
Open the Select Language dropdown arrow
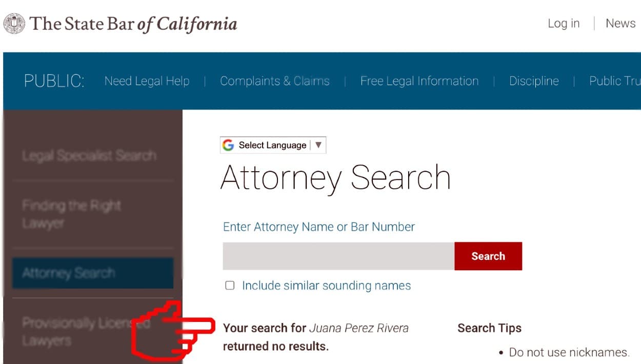[x=318, y=145]
